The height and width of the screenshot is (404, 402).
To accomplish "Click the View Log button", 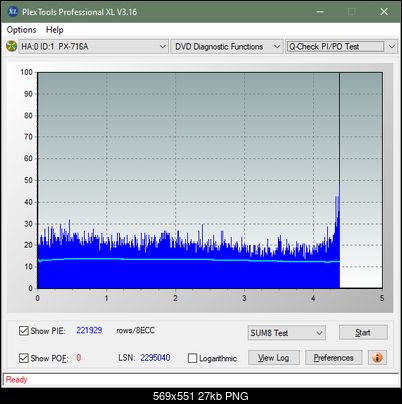I will click(274, 358).
